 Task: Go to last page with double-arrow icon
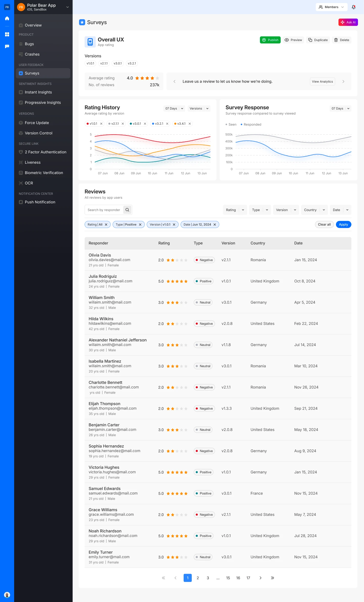tap(272, 578)
